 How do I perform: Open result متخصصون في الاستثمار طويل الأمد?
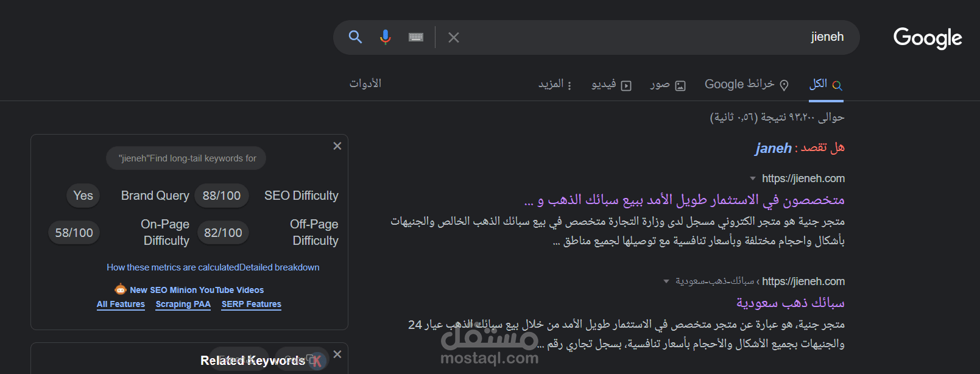click(684, 200)
